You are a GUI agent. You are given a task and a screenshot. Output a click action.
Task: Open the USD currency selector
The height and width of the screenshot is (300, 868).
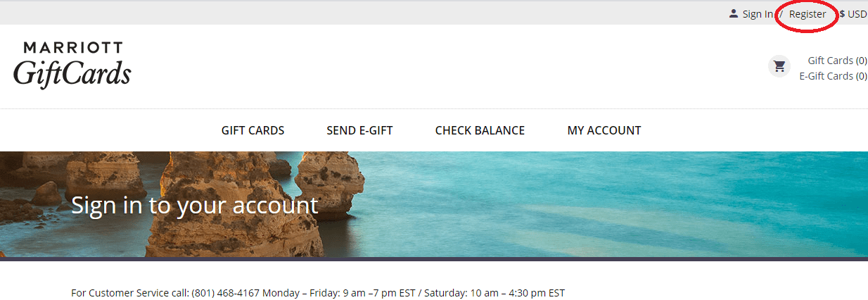tap(853, 14)
